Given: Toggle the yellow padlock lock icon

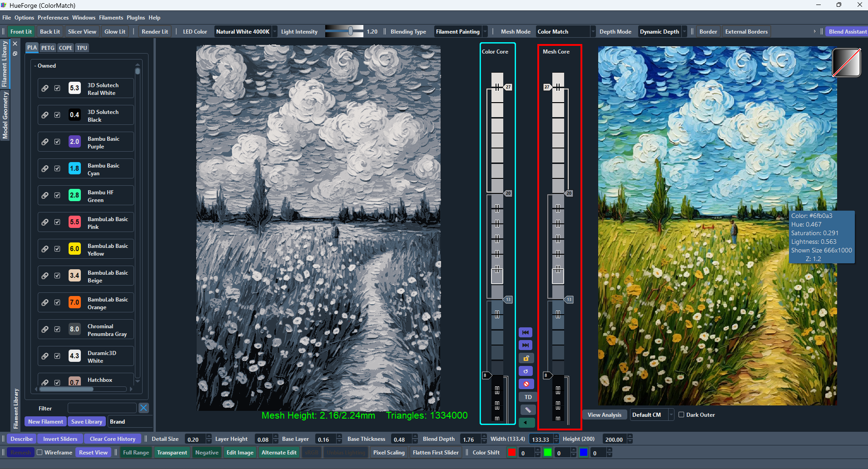Looking at the screenshot, I should click(526, 358).
